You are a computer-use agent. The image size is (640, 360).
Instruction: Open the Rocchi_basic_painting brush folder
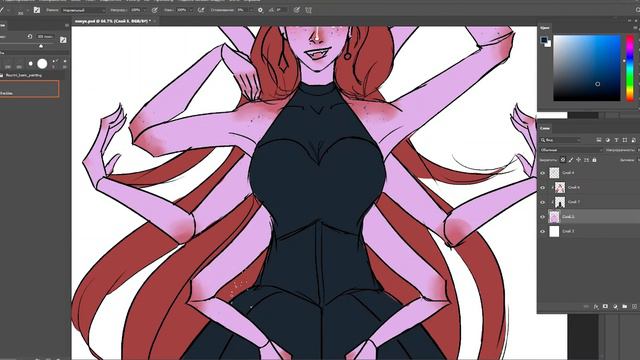[x=24, y=75]
